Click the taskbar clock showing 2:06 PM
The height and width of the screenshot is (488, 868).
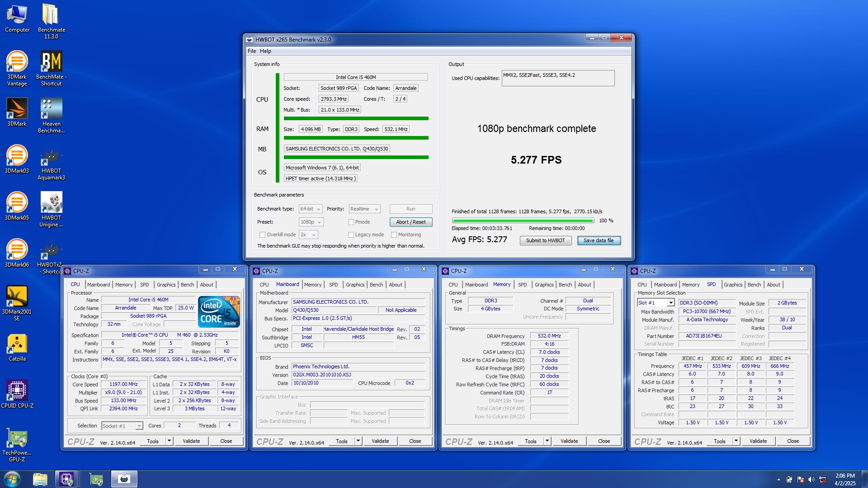845,479
